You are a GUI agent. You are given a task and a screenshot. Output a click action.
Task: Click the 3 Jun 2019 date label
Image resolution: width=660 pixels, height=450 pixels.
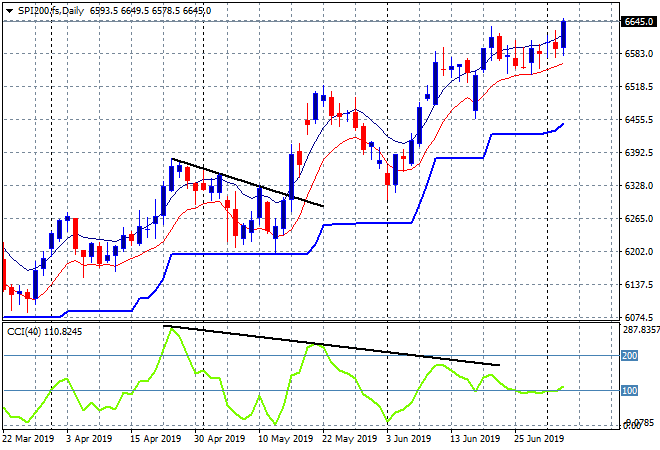(x=408, y=439)
